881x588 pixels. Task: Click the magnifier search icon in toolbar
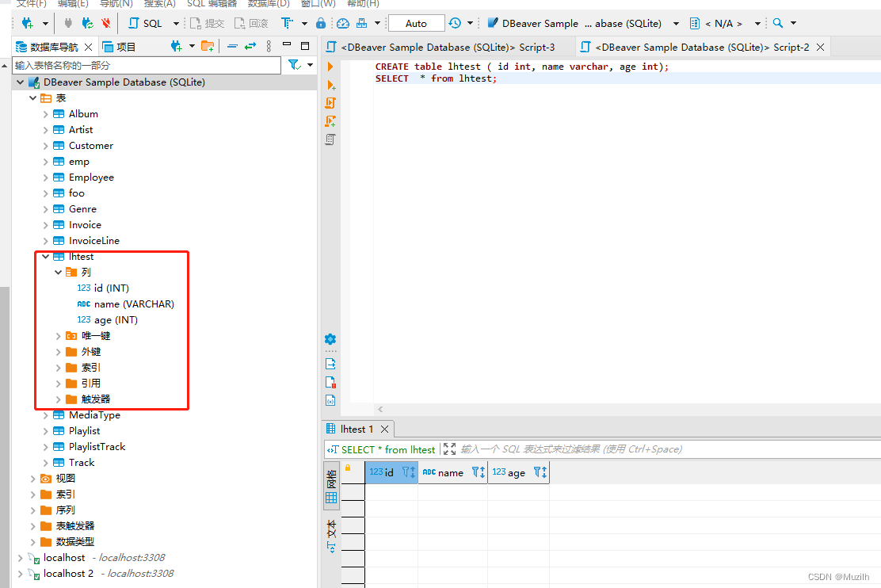(778, 23)
